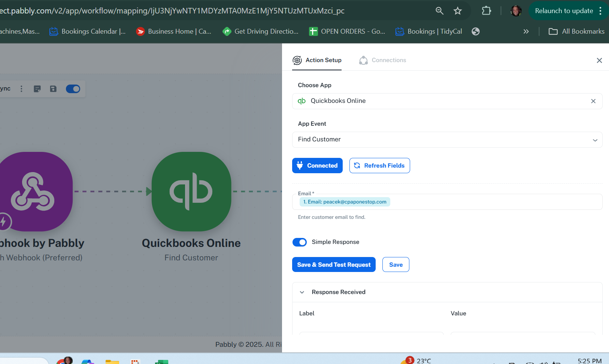Open the Bookings TidyCal bookmark
The width and height of the screenshot is (609, 364).
(x=429, y=31)
